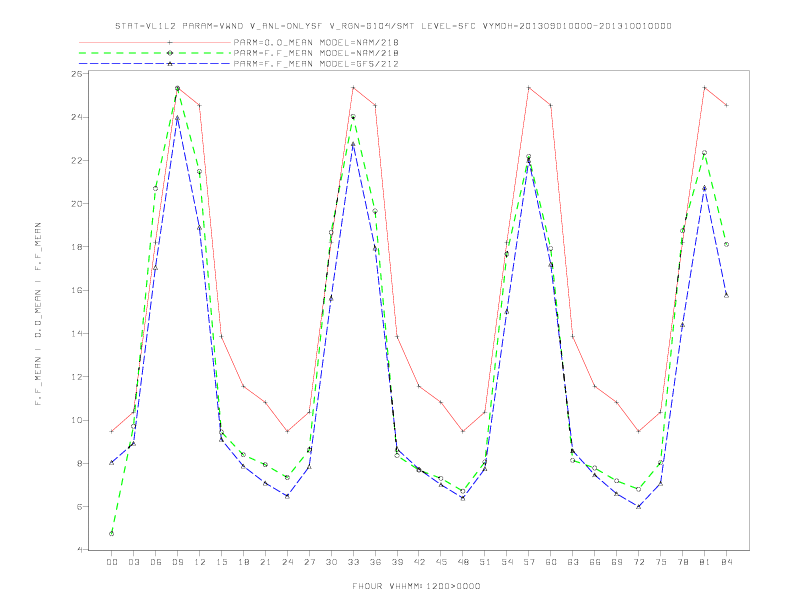792x612 pixels.
Task: Click x-axis forecast hour label 27
Action: (309, 562)
